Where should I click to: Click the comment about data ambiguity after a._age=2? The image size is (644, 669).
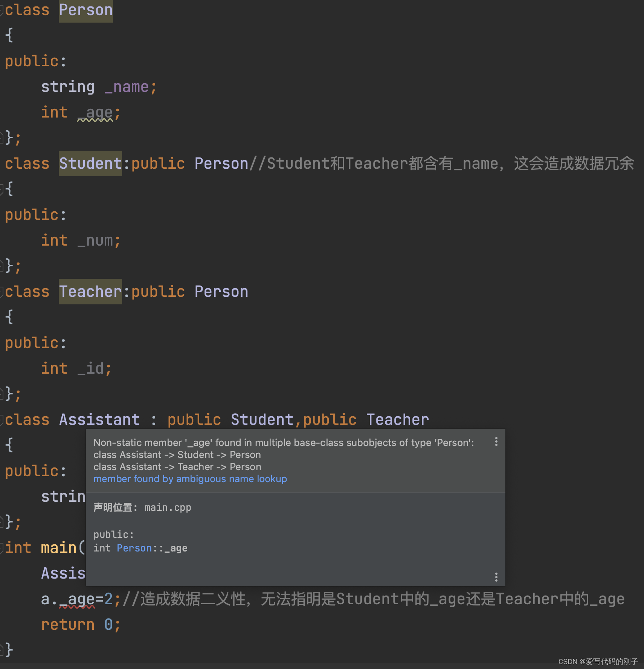tap(374, 599)
